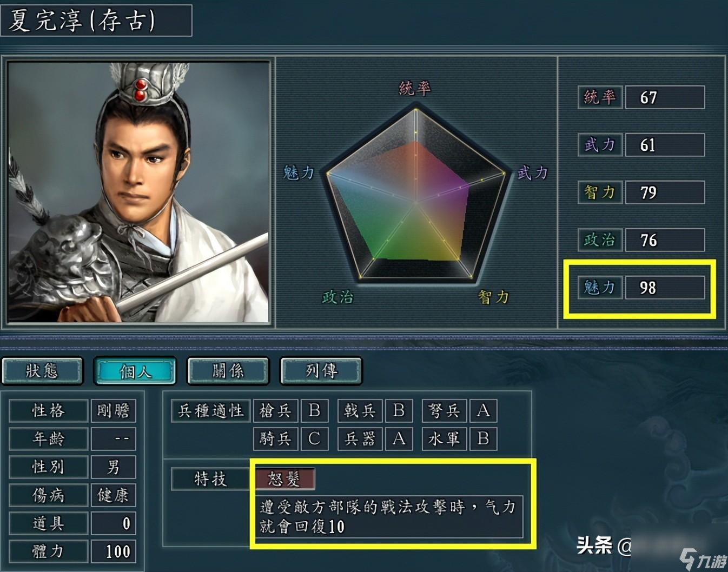728x572 pixels.
Task: Select the 魅力 value field showing 98
Action: [x=665, y=288]
